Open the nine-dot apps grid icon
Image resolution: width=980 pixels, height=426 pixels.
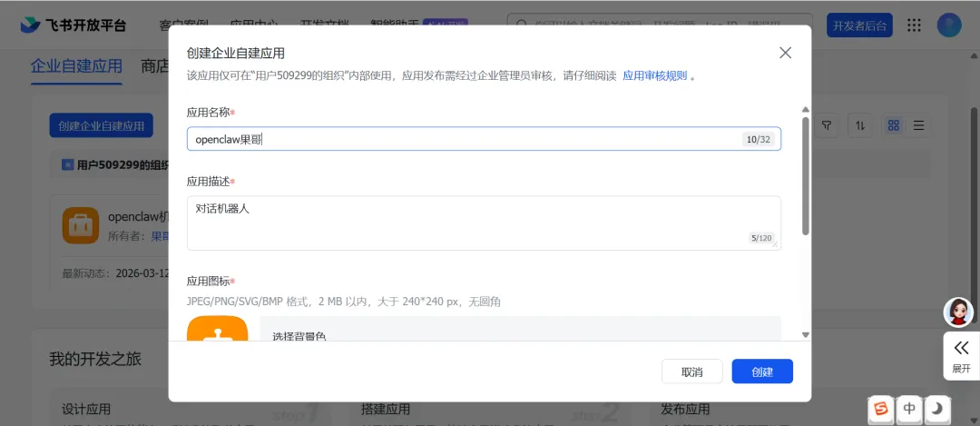tap(914, 25)
